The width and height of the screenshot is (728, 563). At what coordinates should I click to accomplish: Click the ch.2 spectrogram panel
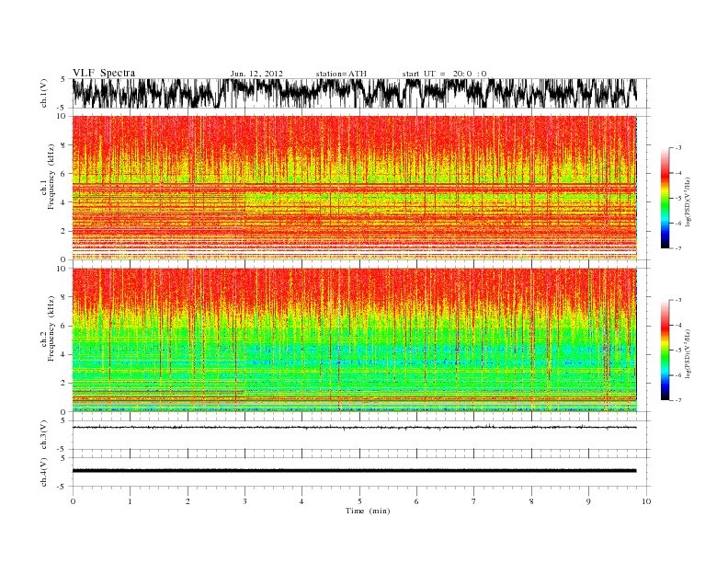point(355,340)
